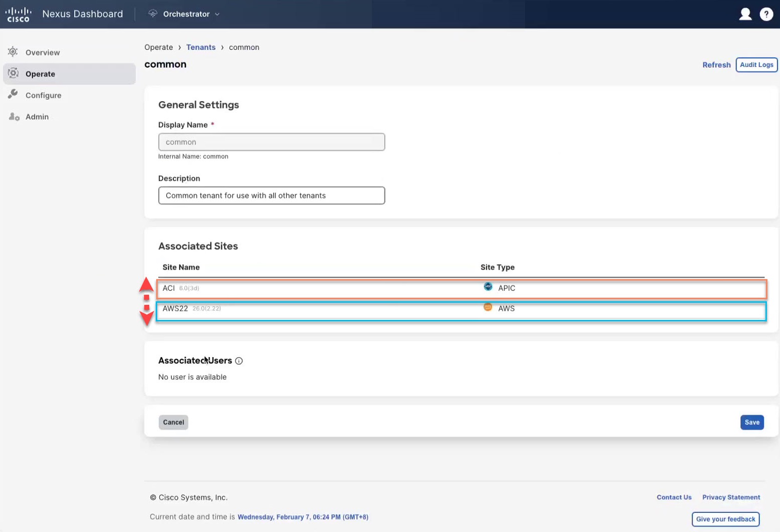Open the Contact Us link
This screenshot has width=780, height=532.
click(674, 497)
